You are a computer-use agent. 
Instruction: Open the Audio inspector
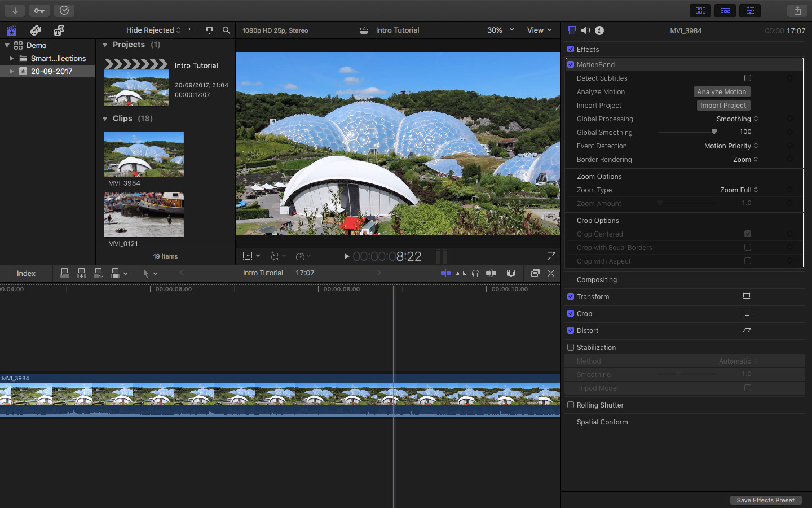tap(587, 30)
